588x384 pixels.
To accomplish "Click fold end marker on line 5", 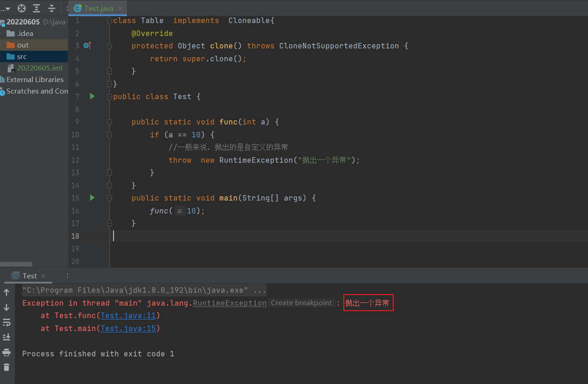I will coord(109,71).
